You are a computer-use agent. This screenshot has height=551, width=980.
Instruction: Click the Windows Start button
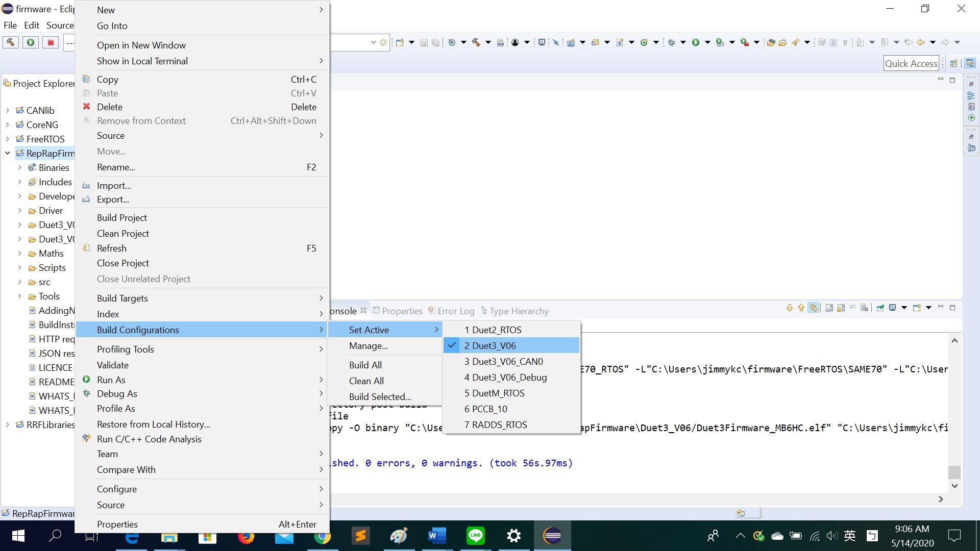tap(18, 536)
